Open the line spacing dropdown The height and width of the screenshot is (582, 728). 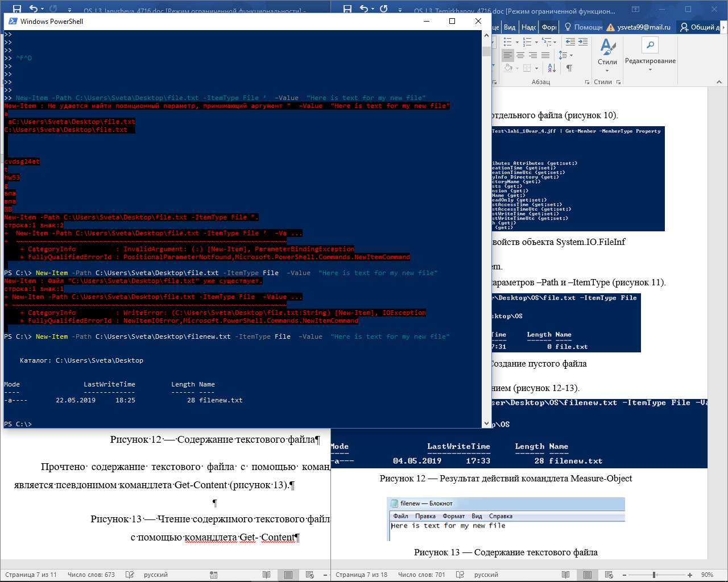pyautogui.click(x=565, y=55)
